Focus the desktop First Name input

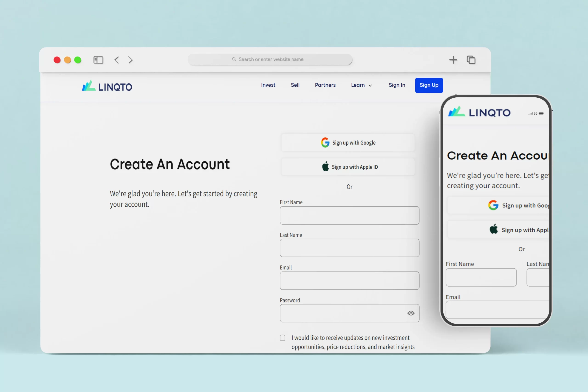coord(349,215)
